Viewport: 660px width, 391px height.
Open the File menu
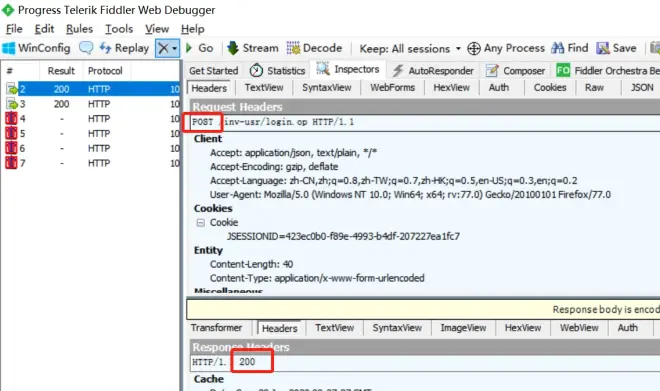[14, 29]
